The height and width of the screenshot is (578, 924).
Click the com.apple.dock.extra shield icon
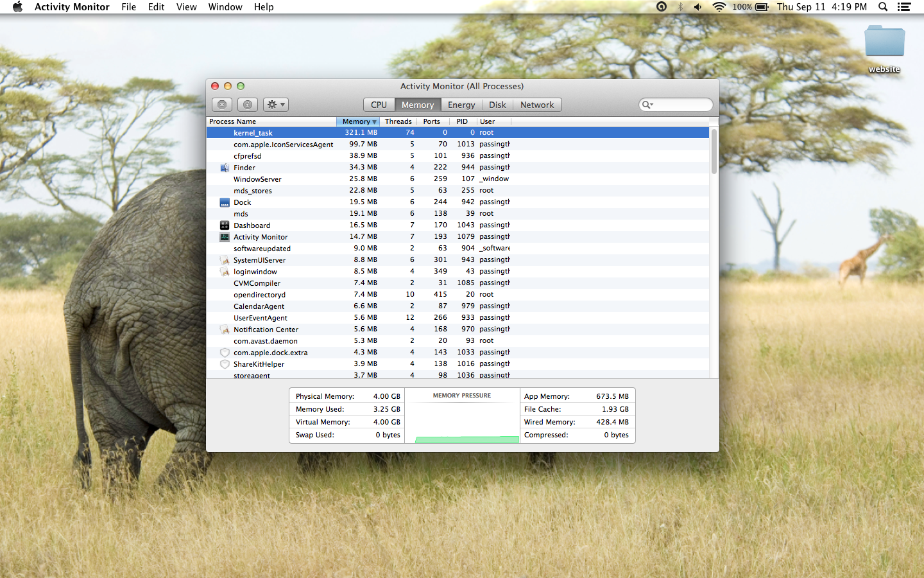point(225,353)
